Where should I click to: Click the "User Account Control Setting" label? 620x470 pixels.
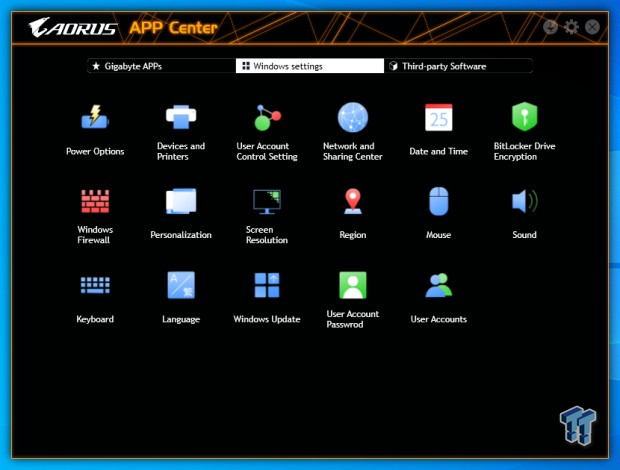tap(267, 151)
